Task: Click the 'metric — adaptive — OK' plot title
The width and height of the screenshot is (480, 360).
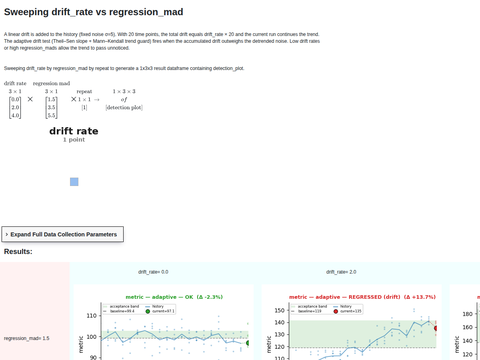Action: pos(174,297)
